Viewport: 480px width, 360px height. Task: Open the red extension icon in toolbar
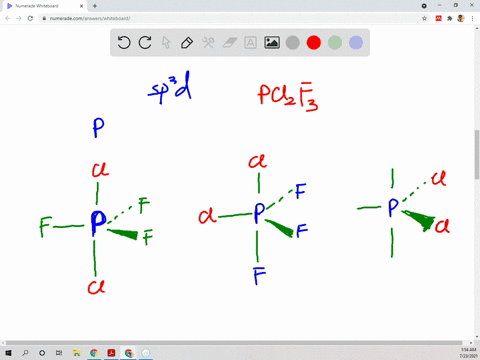pos(439,18)
